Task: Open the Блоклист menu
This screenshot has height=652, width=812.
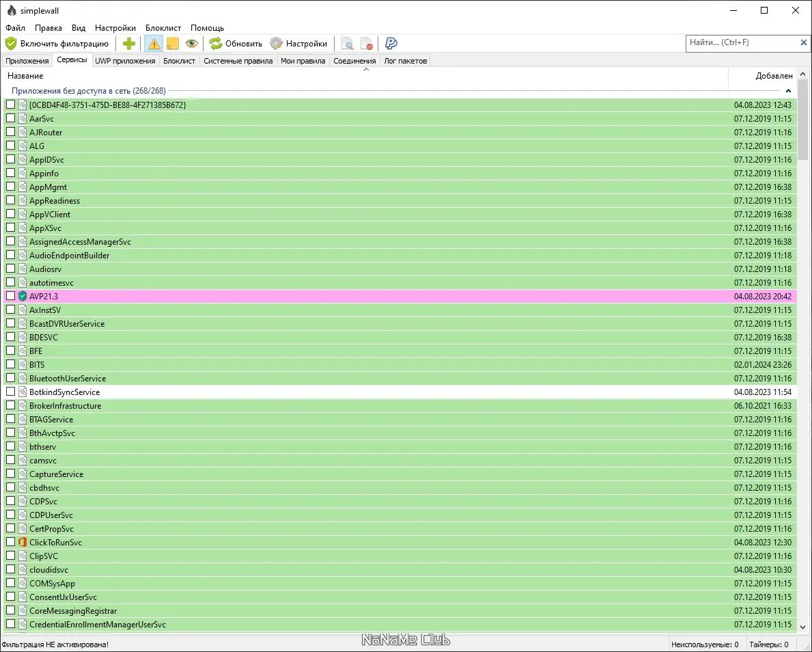Action: click(x=163, y=28)
